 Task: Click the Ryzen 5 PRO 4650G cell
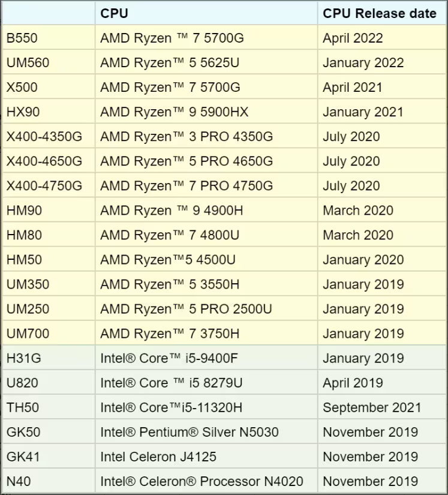pyautogui.click(x=186, y=161)
